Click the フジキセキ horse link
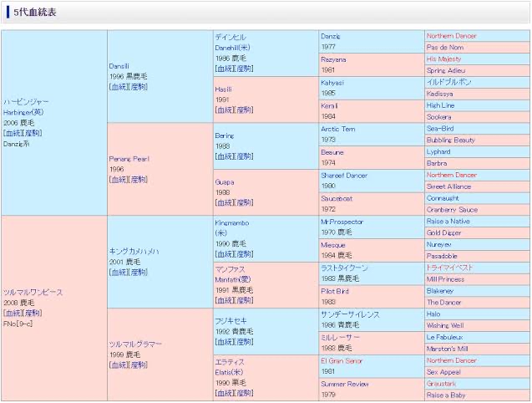Image resolution: width=532 pixels, height=403 pixels. [231, 320]
